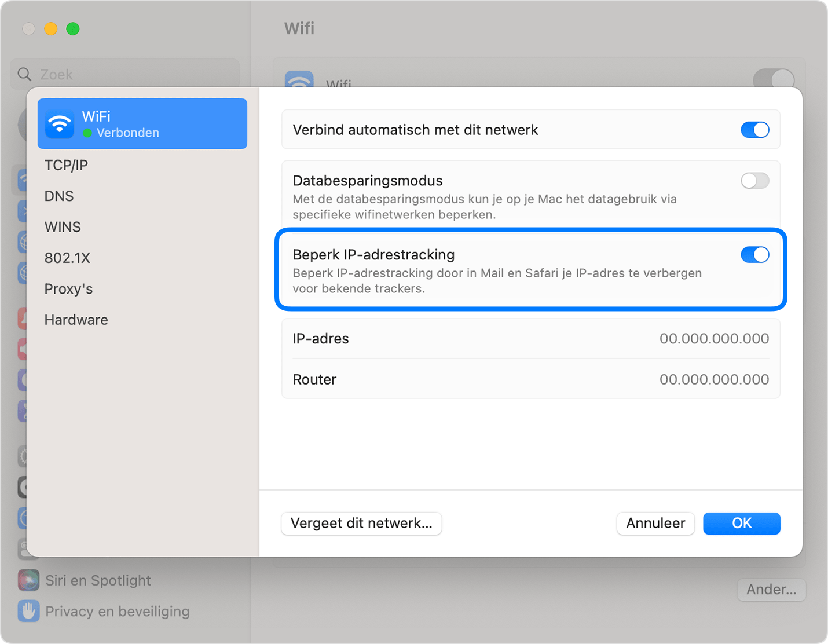The image size is (828, 644).
Task: Select the WiFi icon in the sidebar pane
Action: point(58,123)
